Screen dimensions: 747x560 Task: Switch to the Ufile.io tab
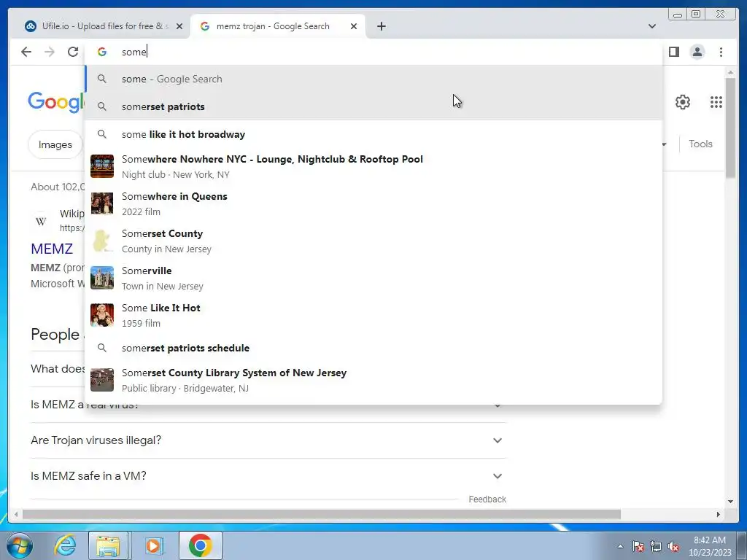104,26
